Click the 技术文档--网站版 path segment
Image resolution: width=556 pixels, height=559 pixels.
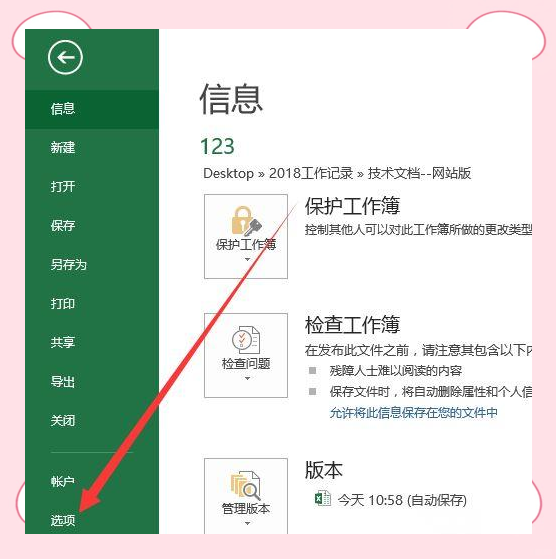[x=419, y=174]
